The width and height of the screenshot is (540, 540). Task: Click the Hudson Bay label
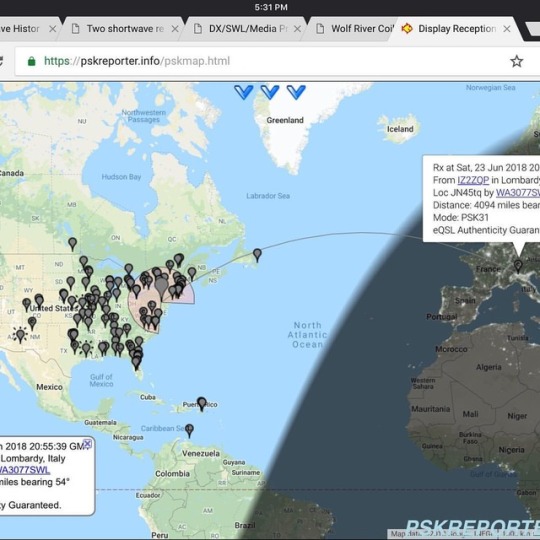[x=121, y=177]
